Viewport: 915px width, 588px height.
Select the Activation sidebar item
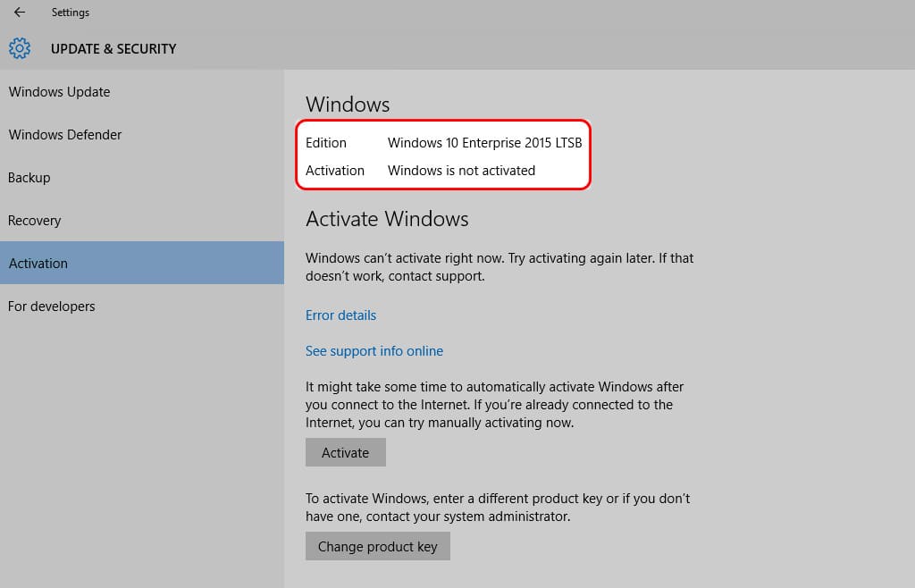click(x=142, y=263)
